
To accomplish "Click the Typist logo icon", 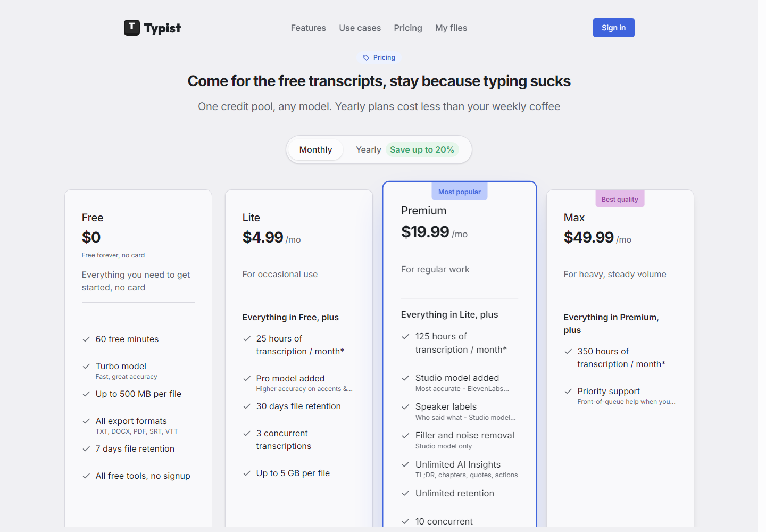I will (132, 28).
